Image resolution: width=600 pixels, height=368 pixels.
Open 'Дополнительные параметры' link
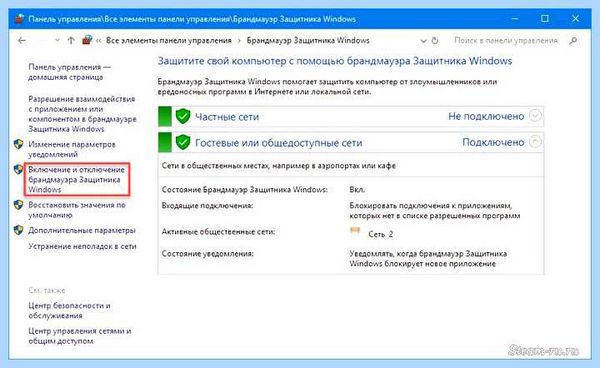(x=82, y=231)
